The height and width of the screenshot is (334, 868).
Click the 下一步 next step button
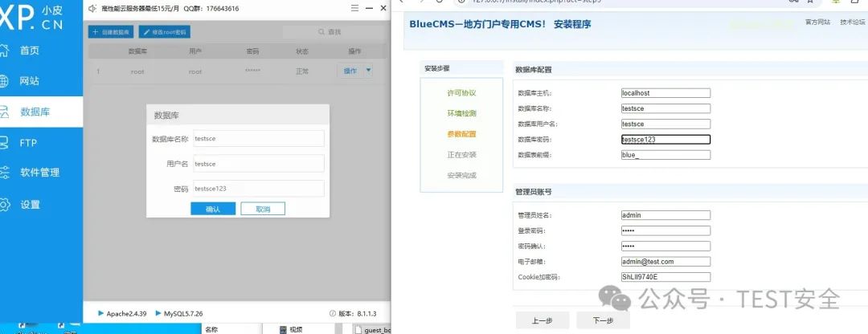click(603, 320)
